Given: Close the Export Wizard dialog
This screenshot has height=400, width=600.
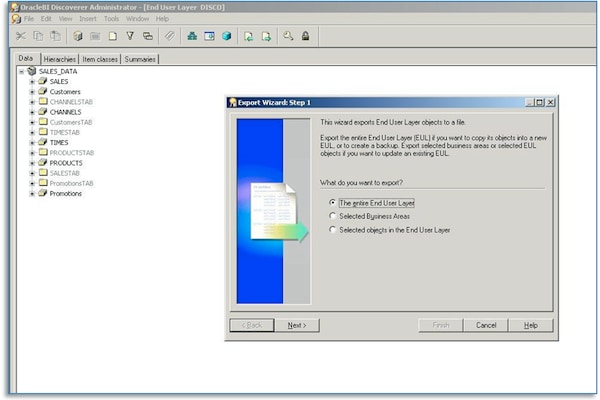Looking at the screenshot, I should (x=550, y=102).
